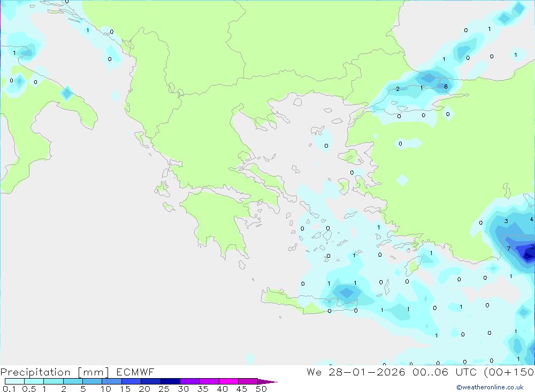Select the 30–35 mm purple legend swatch
This screenshot has height=392, width=535.
tap(189, 381)
